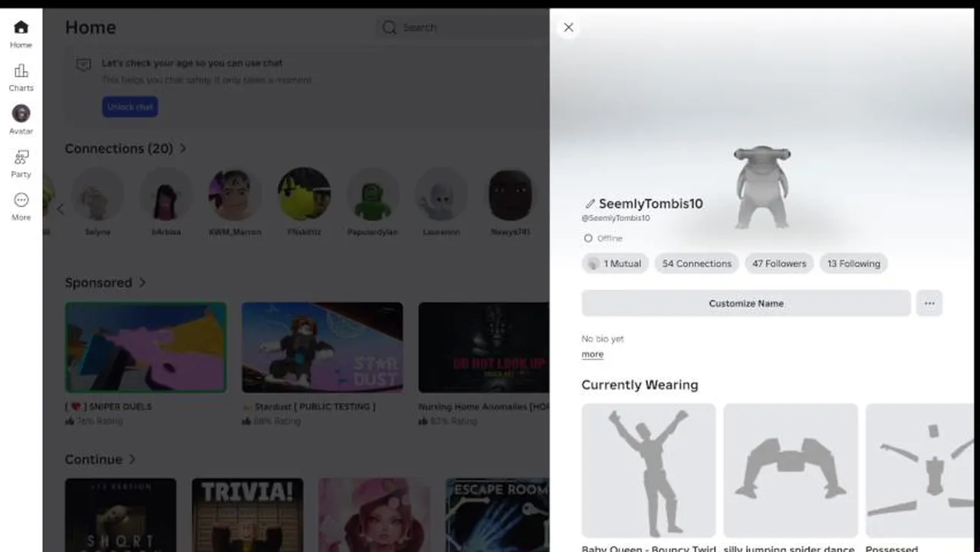
Task: Open KWM_Marcon connection avatar
Action: click(x=235, y=195)
